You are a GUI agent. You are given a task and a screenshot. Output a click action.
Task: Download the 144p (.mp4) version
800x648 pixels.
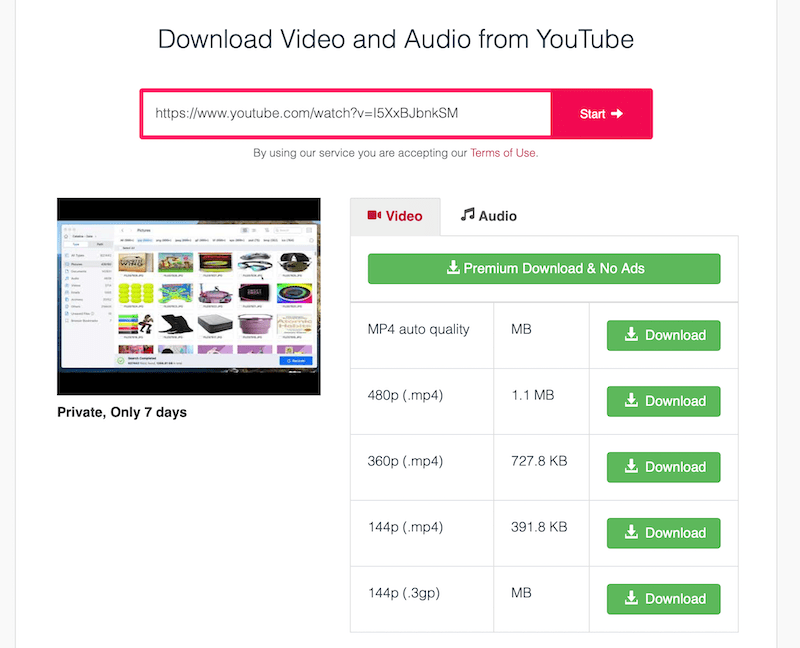(x=663, y=533)
